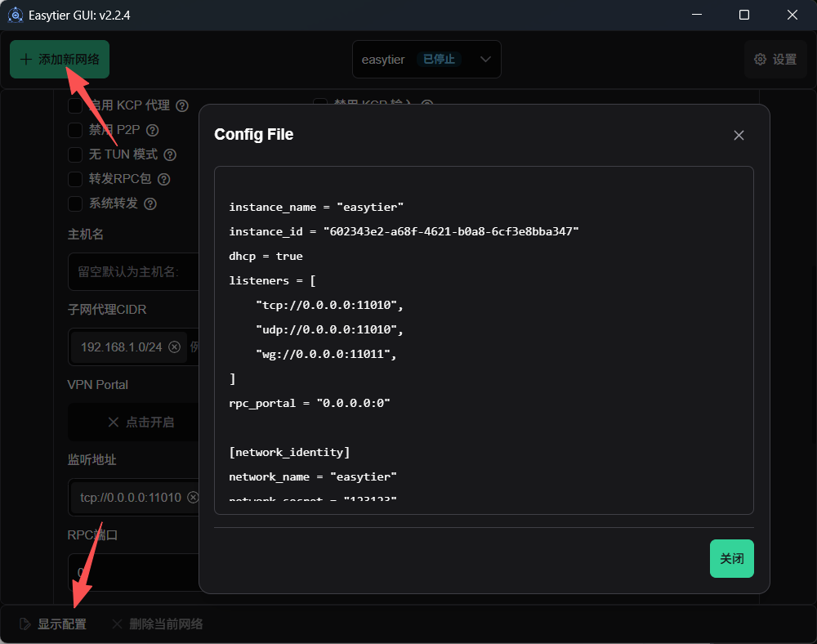Click the [network_identity] section header

coord(289,452)
